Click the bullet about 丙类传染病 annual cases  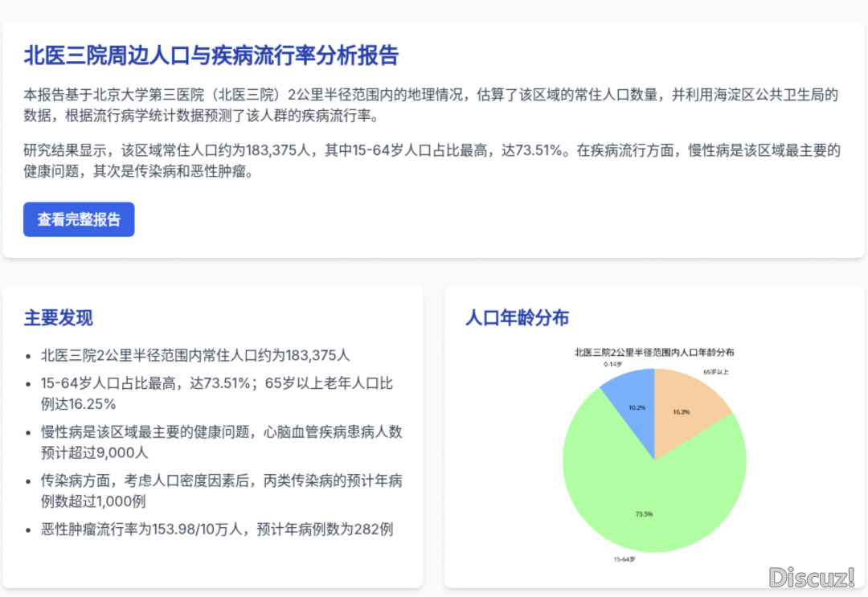(x=221, y=491)
